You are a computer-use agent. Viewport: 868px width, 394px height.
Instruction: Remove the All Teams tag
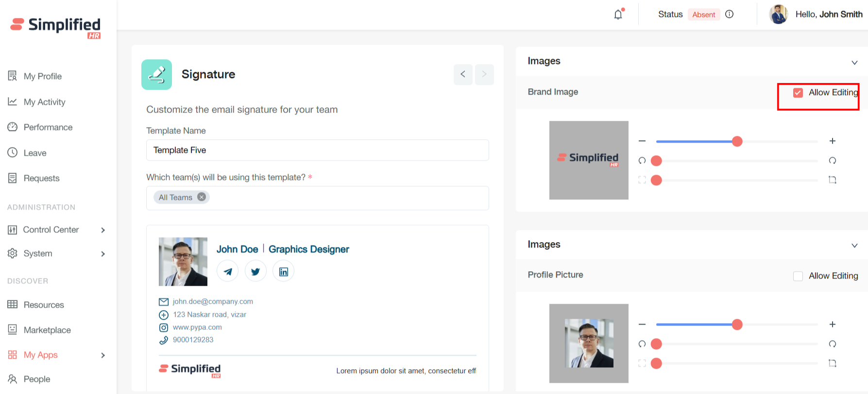point(202,197)
